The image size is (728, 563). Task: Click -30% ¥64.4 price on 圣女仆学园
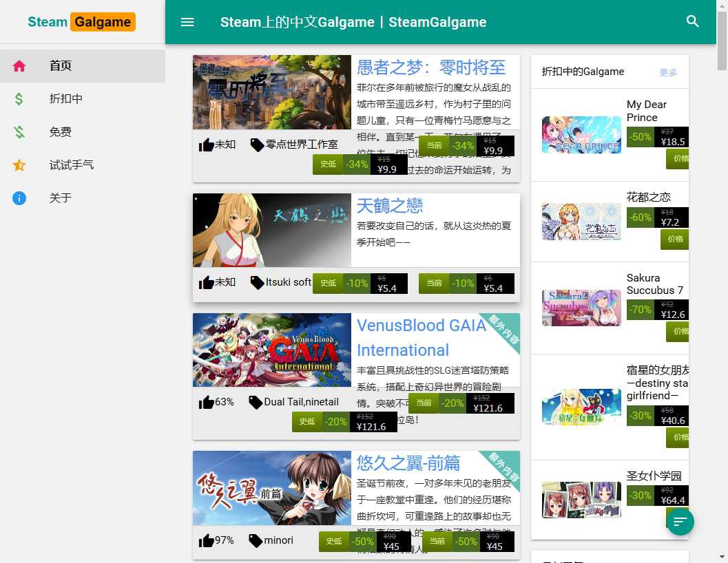(658, 496)
